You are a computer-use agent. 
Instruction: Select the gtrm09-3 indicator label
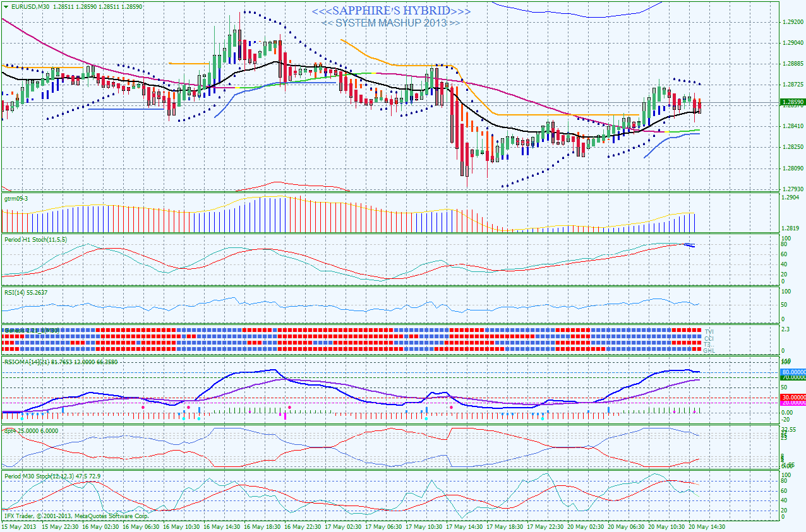(16, 198)
